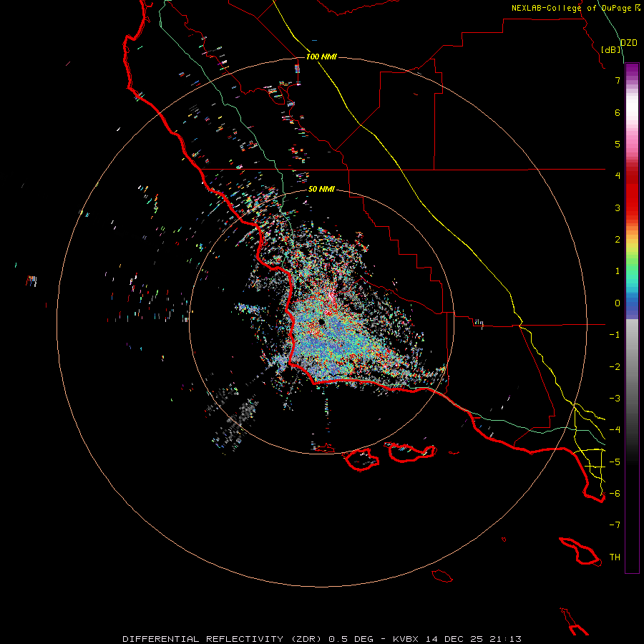Click the -7 value on color scale

[615, 525]
